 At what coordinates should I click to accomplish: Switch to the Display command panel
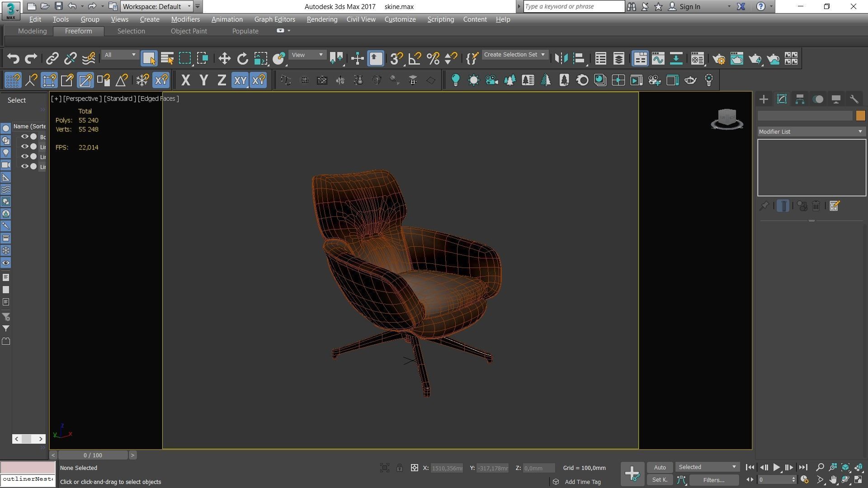[x=836, y=99]
